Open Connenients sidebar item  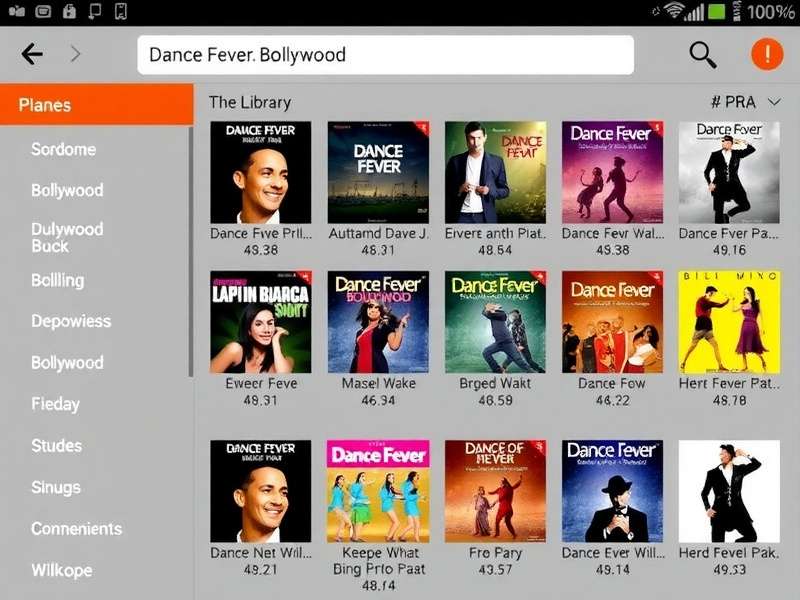(x=76, y=529)
